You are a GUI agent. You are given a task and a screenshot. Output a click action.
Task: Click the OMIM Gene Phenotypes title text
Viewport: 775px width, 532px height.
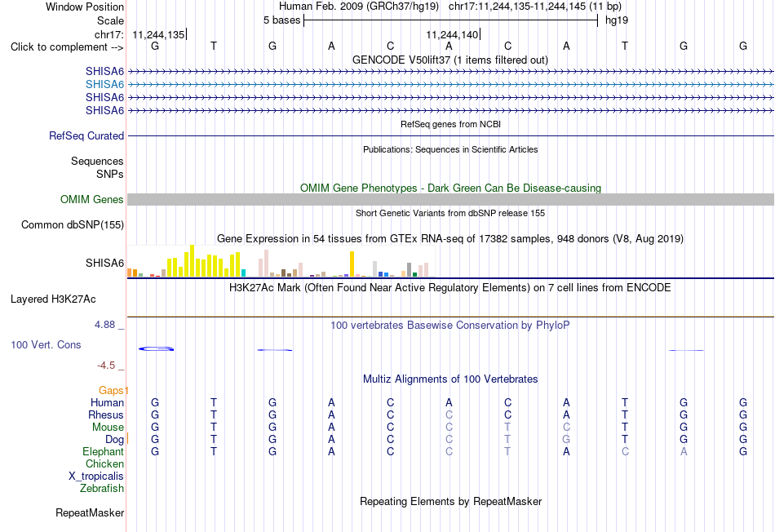[x=451, y=188]
